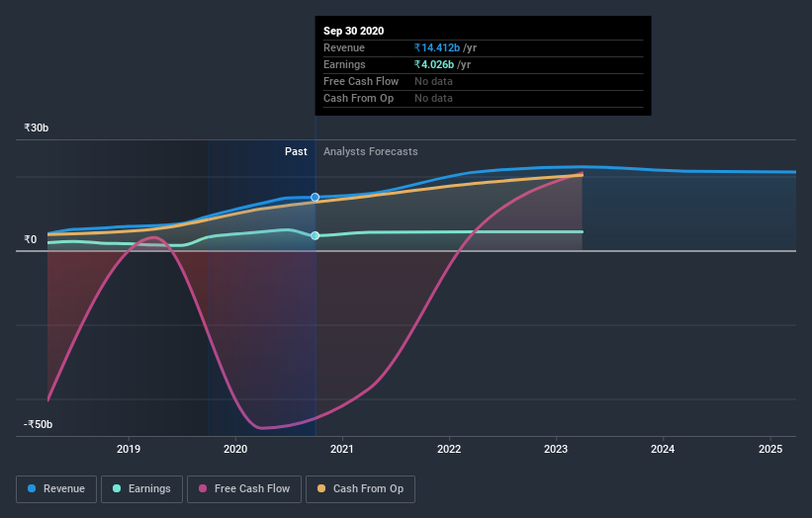Click the pink Free Cash Flow legend dot
The width and height of the screenshot is (812, 518).
click(203, 488)
